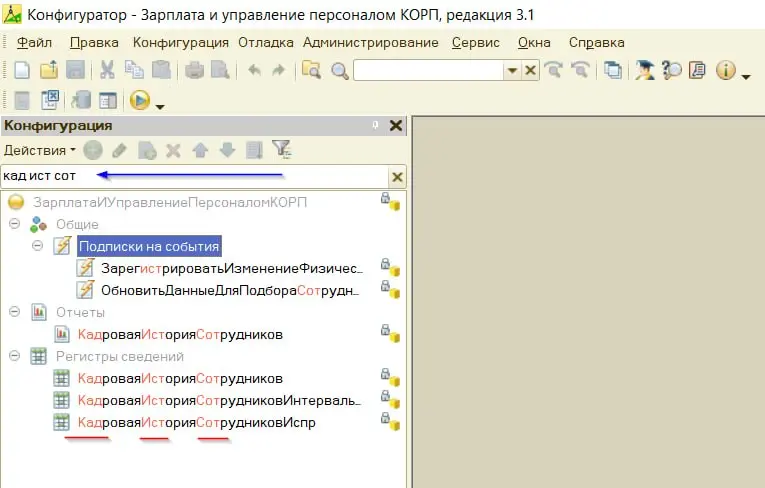The width and height of the screenshot is (765, 488).
Task: Open the Окна menu
Action: click(534, 43)
